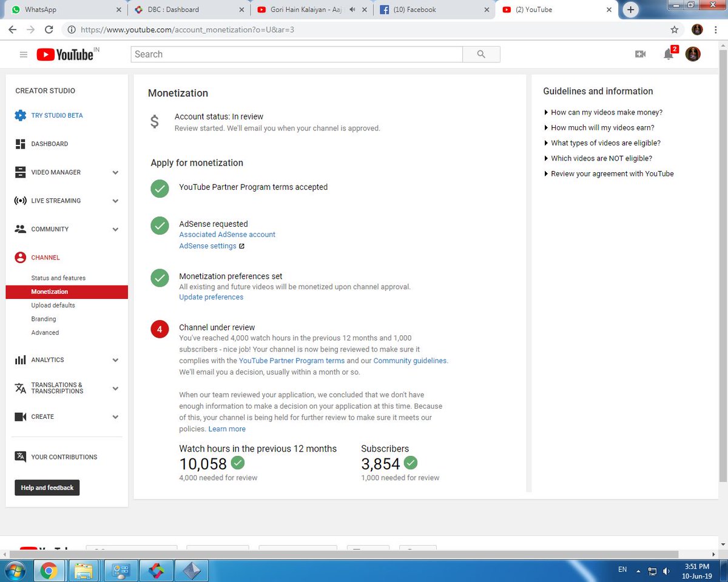728x582 pixels.
Task: Click the Try Studio Beta gear icon
Action: click(21, 115)
